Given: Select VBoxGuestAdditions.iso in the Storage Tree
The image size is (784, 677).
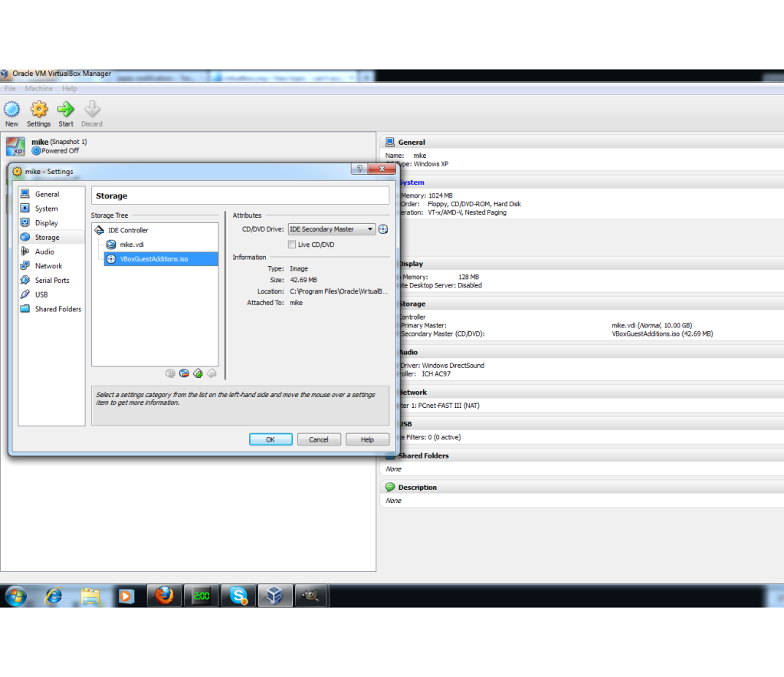Looking at the screenshot, I should tap(153, 259).
